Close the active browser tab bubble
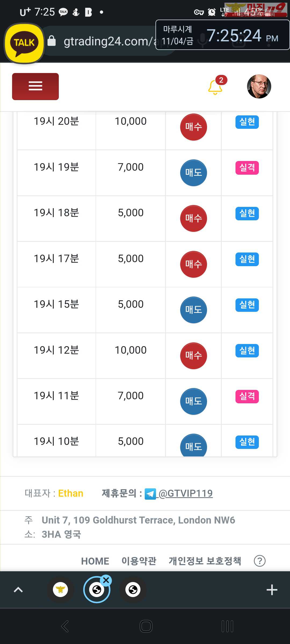290x644 pixels. pos(106,580)
